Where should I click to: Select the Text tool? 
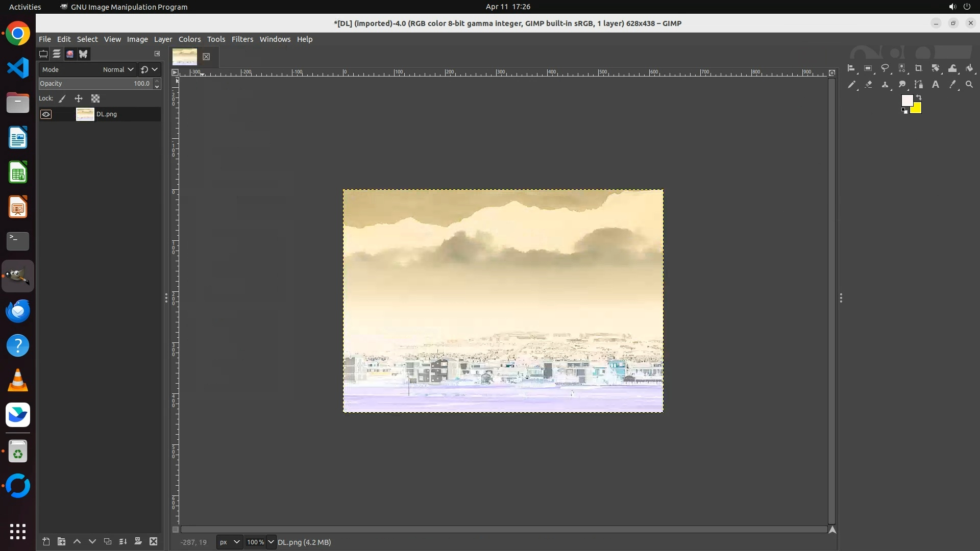(x=935, y=85)
